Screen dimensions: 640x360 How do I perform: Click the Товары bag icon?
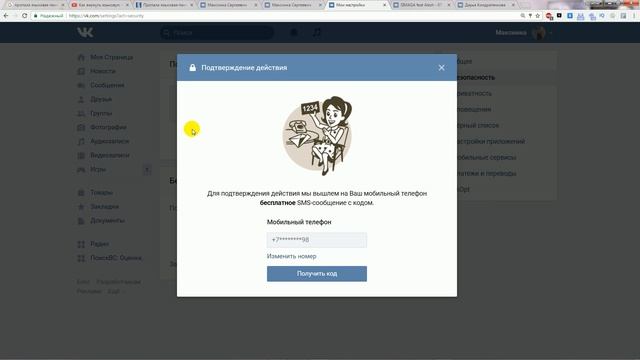coord(81,192)
